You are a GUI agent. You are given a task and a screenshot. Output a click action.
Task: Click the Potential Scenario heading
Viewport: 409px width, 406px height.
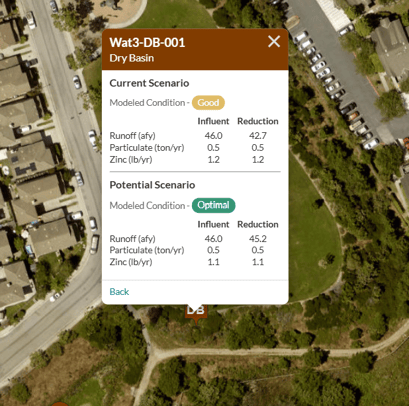click(152, 185)
